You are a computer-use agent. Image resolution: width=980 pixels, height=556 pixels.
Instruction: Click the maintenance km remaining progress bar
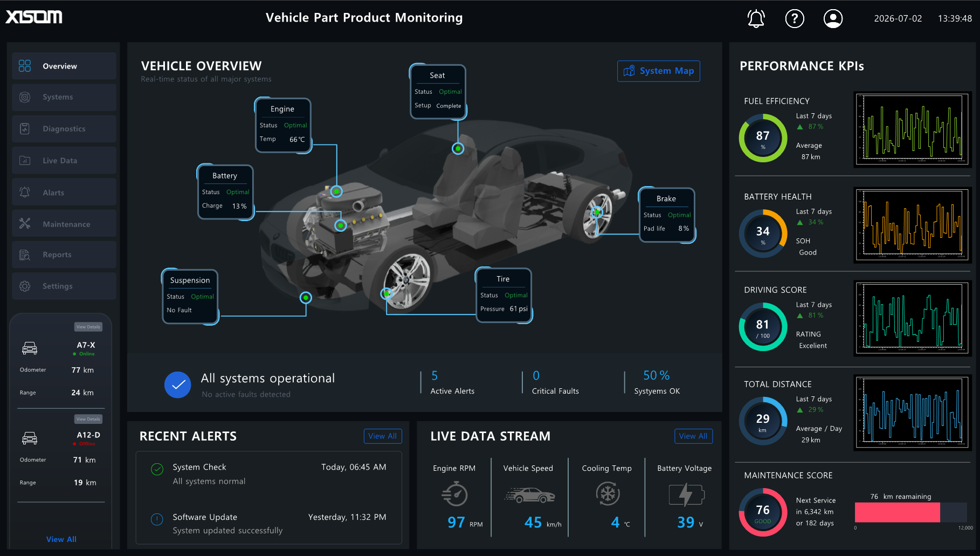(x=911, y=512)
